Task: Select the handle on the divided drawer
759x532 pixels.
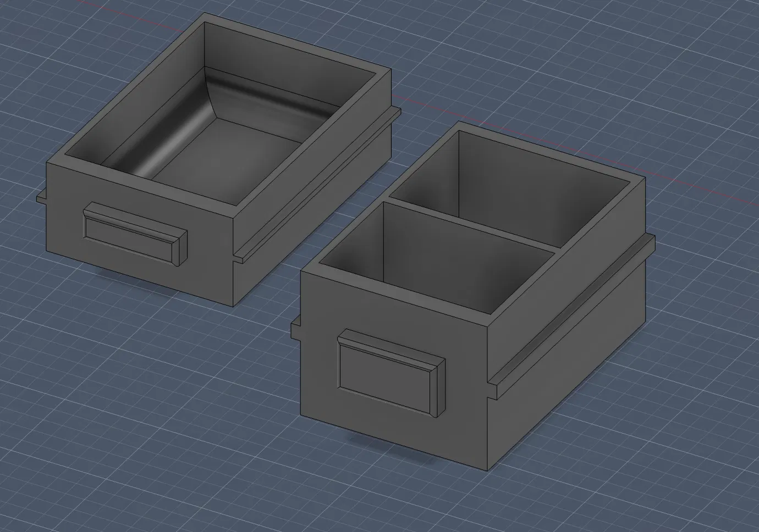Action: [392, 372]
